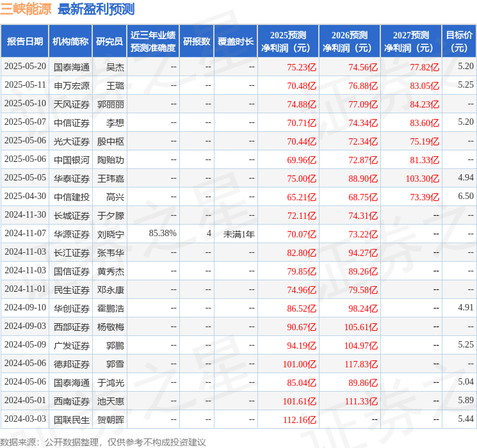Click the 最新盈利预测 heading
This screenshot has width=477, height=448.
point(96,9)
